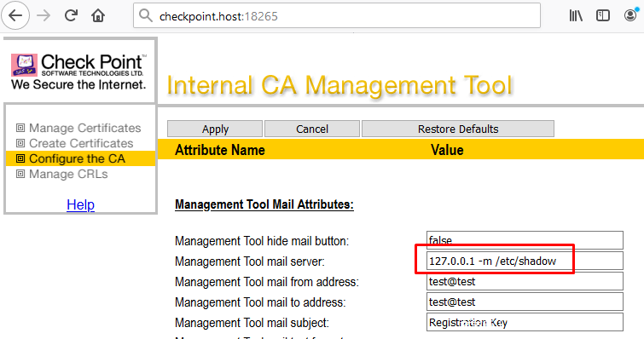This screenshot has width=644, height=339.
Task: Click 'Management Tool mail server:' label
Action: point(250,261)
